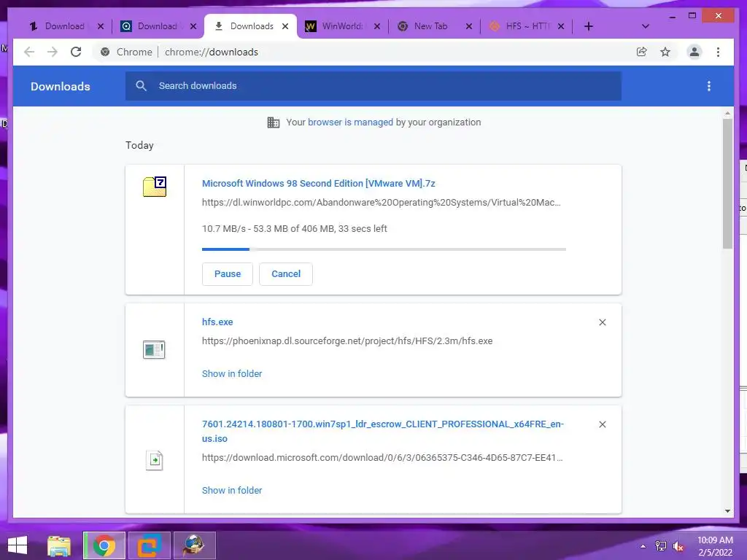The height and width of the screenshot is (560, 747).
Task: Click the 7z archive file icon
Action: [x=155, y=186]
